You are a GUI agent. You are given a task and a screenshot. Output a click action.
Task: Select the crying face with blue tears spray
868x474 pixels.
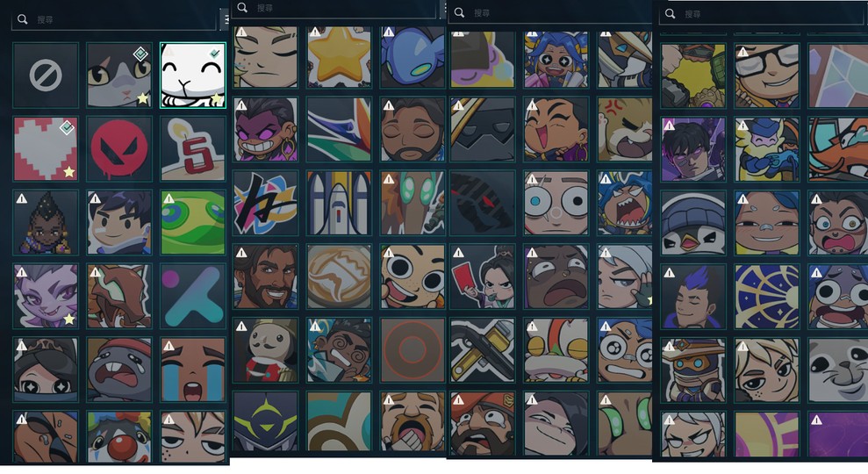click(x=192, y=370)
